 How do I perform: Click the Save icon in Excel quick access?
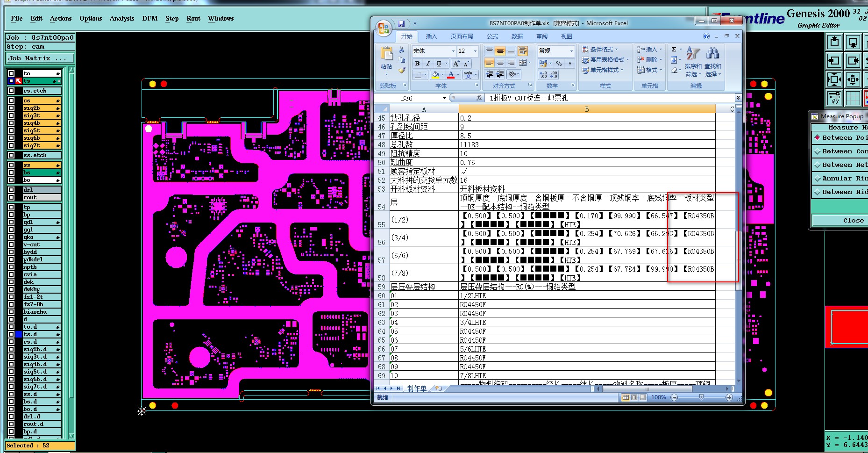(x=401, y=23)
